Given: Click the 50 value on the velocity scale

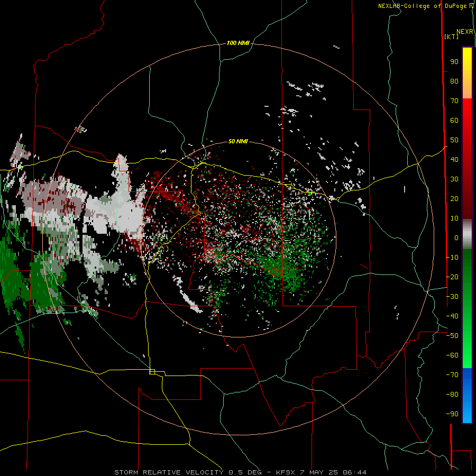Looking at the screenshot, I should click(454, 140).
